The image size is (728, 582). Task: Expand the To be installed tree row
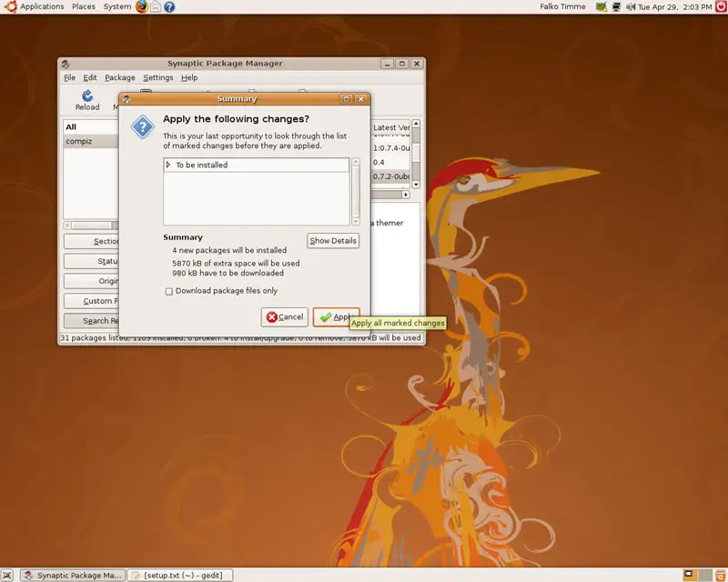pyautogui.click(x=168, y=165)
